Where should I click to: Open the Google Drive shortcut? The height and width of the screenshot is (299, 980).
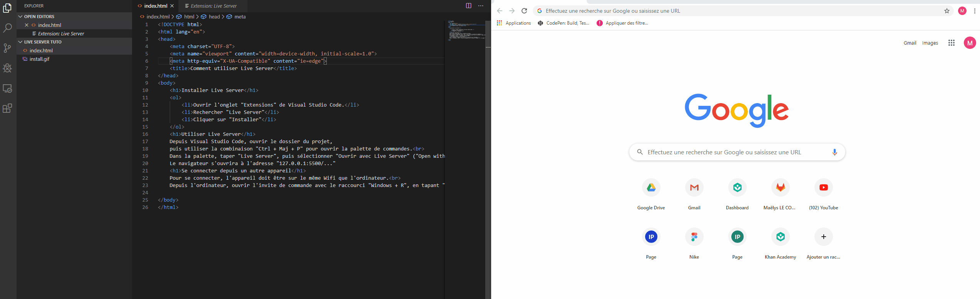(651, 194)
